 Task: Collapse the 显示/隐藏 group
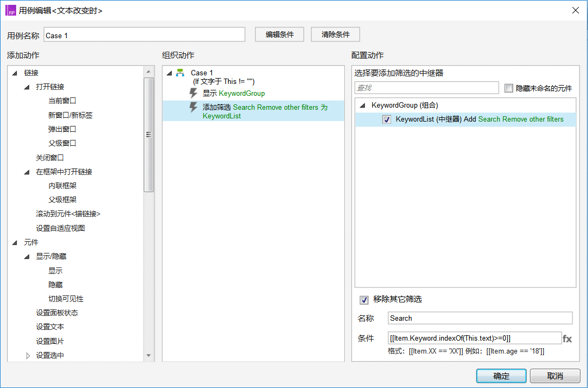coord(26,257)
